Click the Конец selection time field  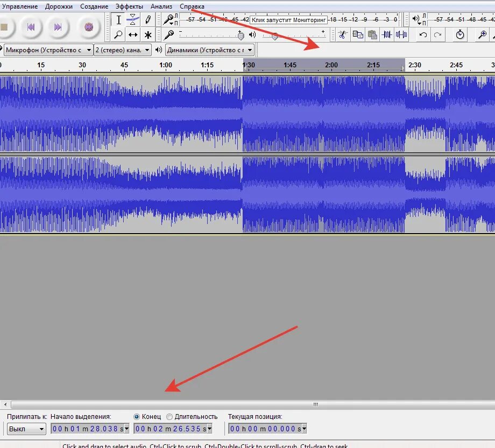(173, 429)
